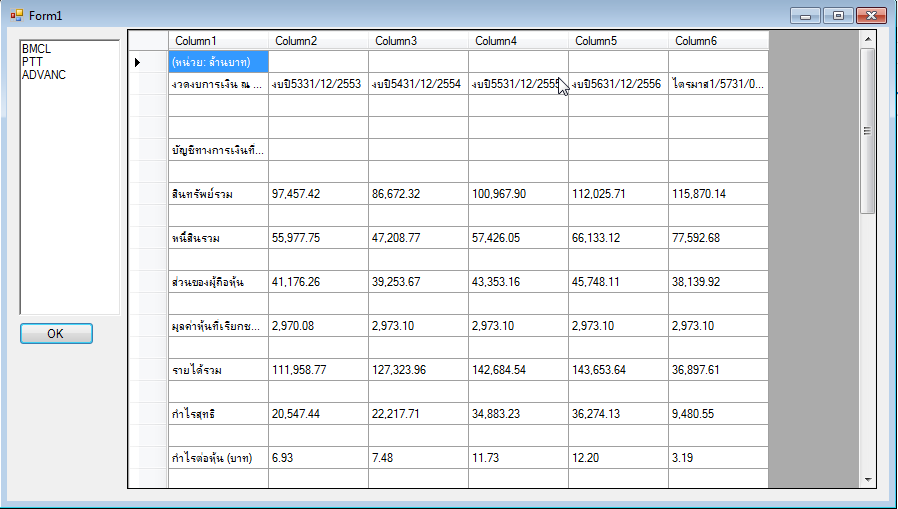Select cell value 7.48
The width and height of the screenshot is (898, 509).
418,458
